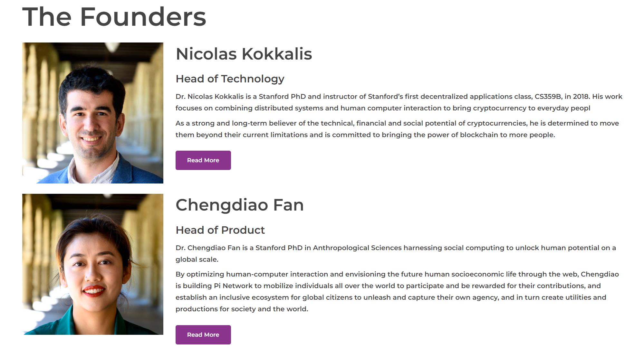Image resolution: width=644 pixels, height=348 pixels.
Task: Click Chengdiao Fan's portrait photo
Action: (x=93, y=264)
